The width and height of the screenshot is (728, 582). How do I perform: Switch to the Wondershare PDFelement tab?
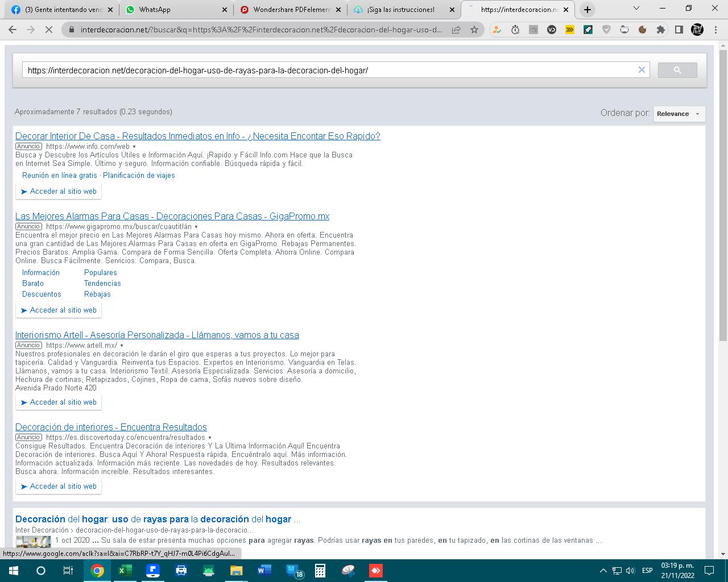291,10
